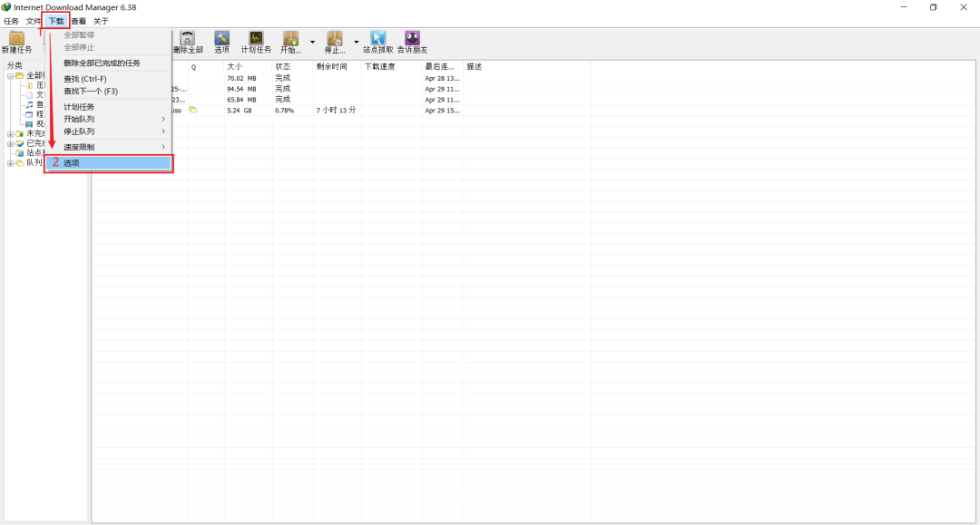Open the 查看 menu in the menu bar

[x=79, y=21]
